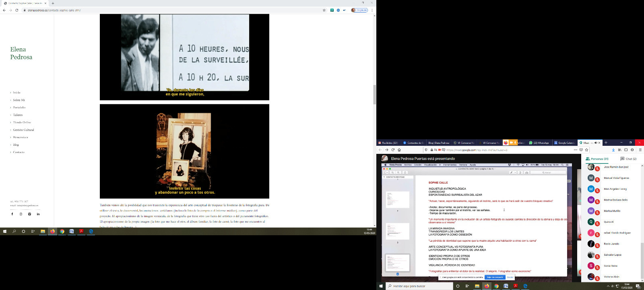644x290 pixels.
Task: Click the Windows search box Escribe aquí para buscar
Action: click(419, 286)
